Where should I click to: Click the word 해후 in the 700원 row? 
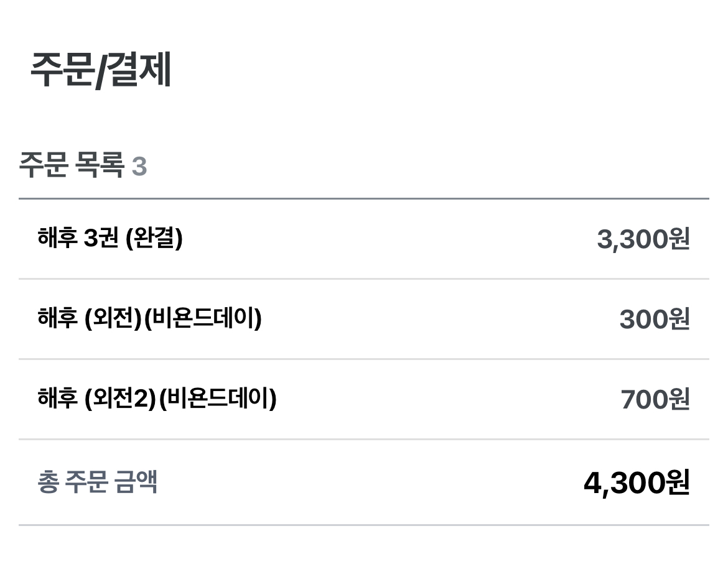tap(57, 399)
